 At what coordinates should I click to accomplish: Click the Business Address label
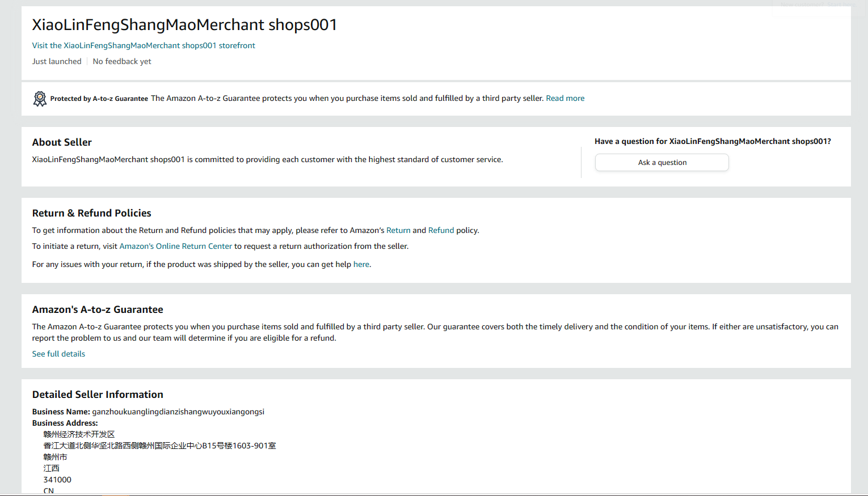click(65, 423)
